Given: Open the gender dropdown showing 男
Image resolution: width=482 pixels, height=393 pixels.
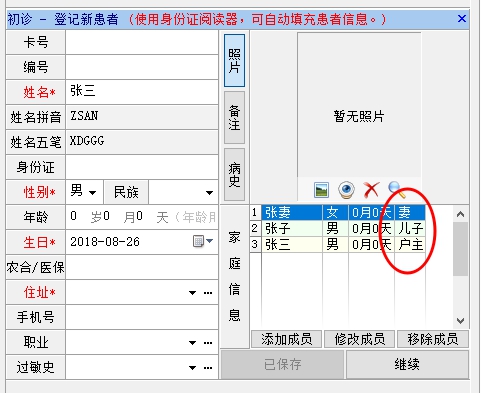Looking at the screenshot, I should (x=85, y=192).
